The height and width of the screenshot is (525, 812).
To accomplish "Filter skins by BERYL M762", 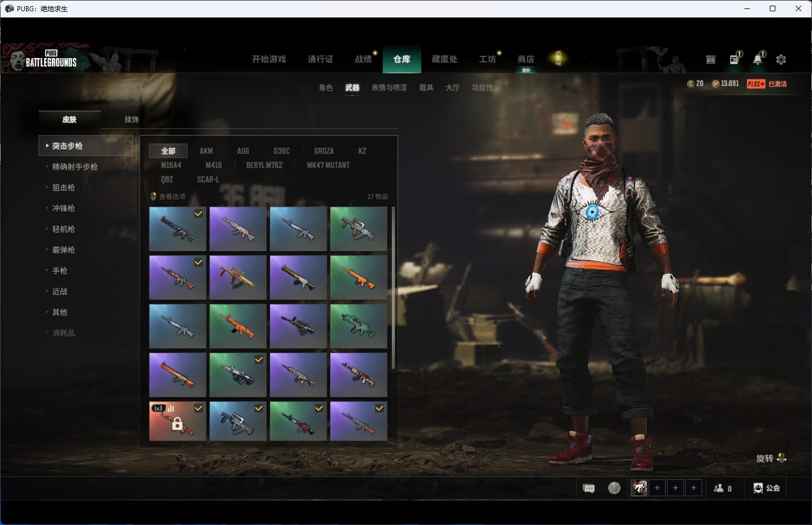I will (264, 165).
